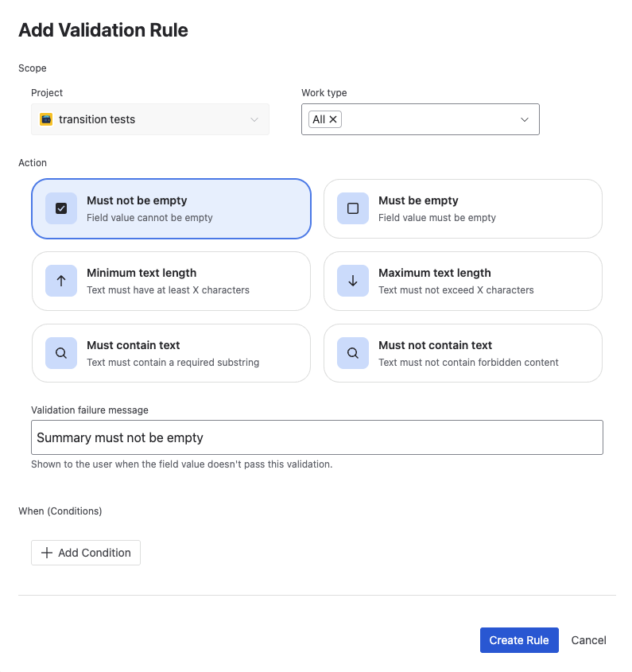Select the Must contain text action
Image resolution: width=632 pixels, height=672 pixels.
(171, 353)
